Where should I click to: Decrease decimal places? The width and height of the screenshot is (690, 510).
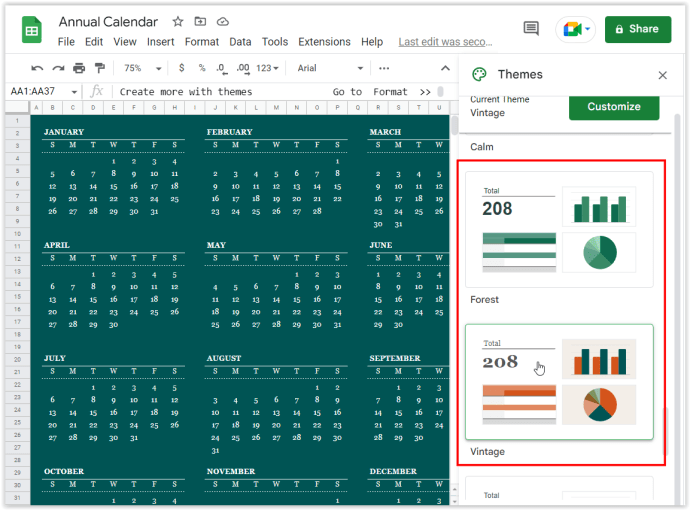(x=221, y=68)
